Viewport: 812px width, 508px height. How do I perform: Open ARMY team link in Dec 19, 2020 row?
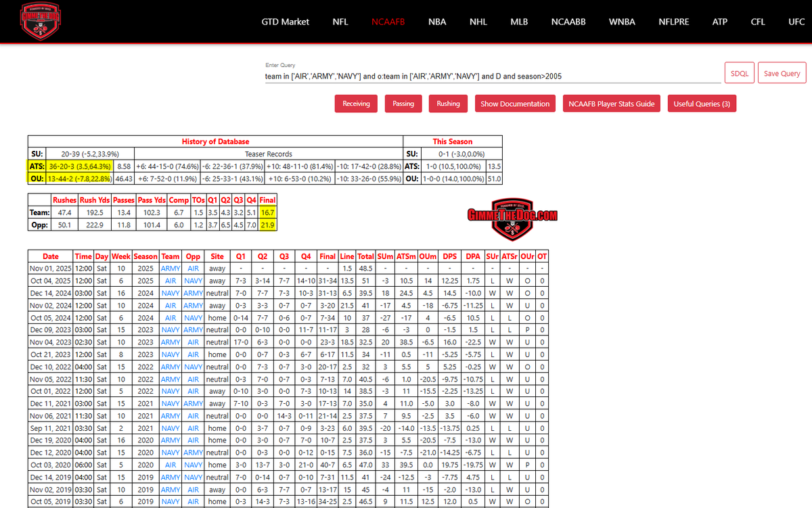pos(171,440)
